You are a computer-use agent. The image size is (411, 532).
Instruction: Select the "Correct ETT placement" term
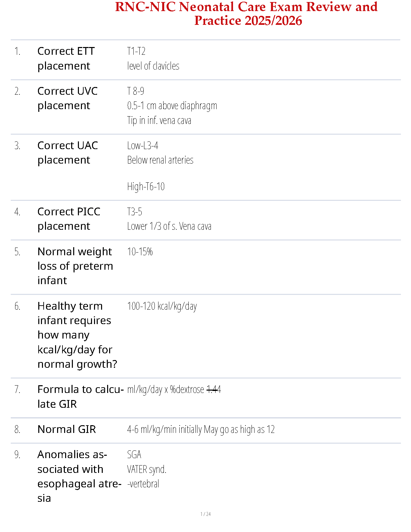(x=66, y=58)
